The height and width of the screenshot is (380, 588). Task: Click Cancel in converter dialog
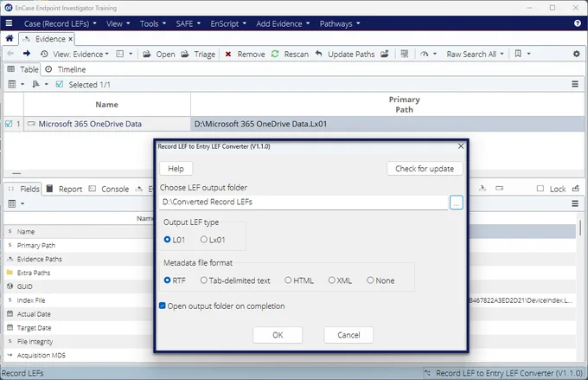[348, 335]
